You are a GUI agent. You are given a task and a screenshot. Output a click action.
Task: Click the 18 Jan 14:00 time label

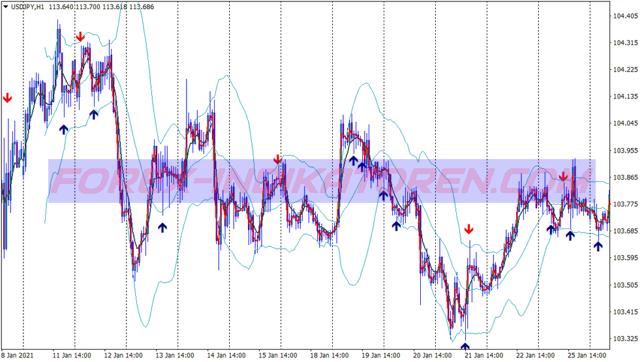(x=330, y=355)
